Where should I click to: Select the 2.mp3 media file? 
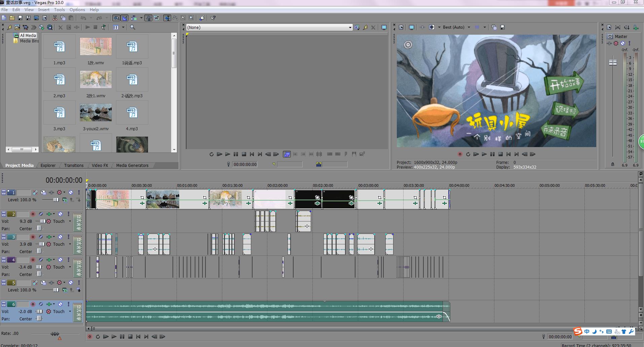pos(59,82)
